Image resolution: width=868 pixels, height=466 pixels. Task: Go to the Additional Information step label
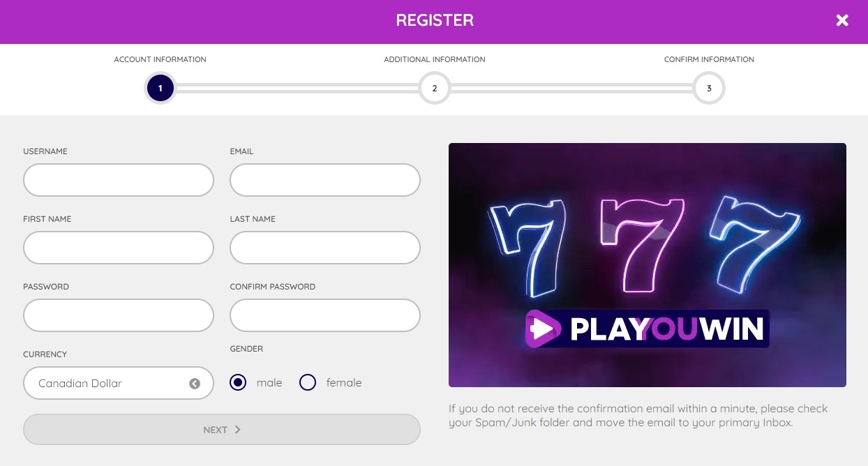click(x=434, y=59)
